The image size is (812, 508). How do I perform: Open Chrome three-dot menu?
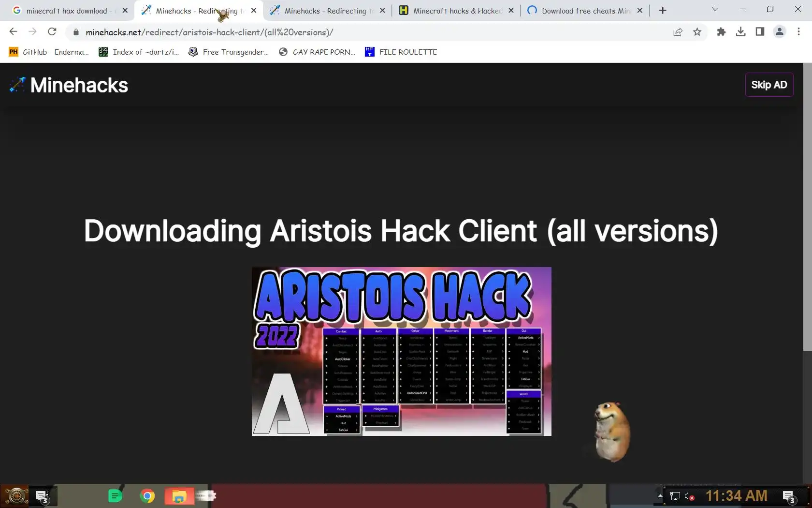pos(798,32)
